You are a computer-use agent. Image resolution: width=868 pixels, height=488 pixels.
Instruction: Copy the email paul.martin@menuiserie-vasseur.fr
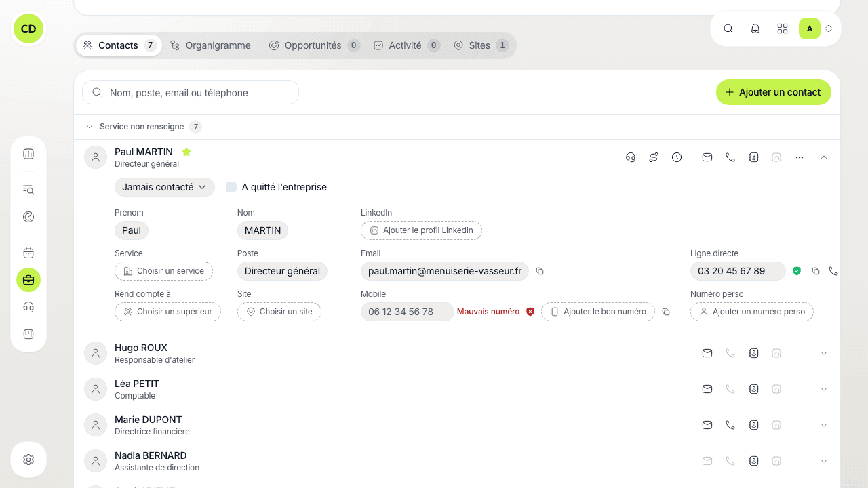(x=540, y=271)
